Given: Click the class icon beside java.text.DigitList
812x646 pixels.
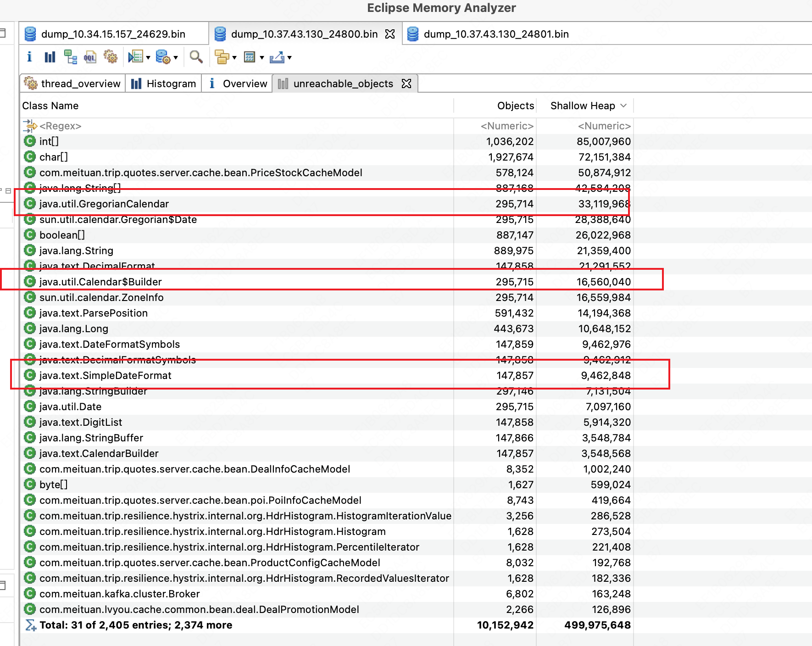Looking at the screenshot, I should [30, 422].
